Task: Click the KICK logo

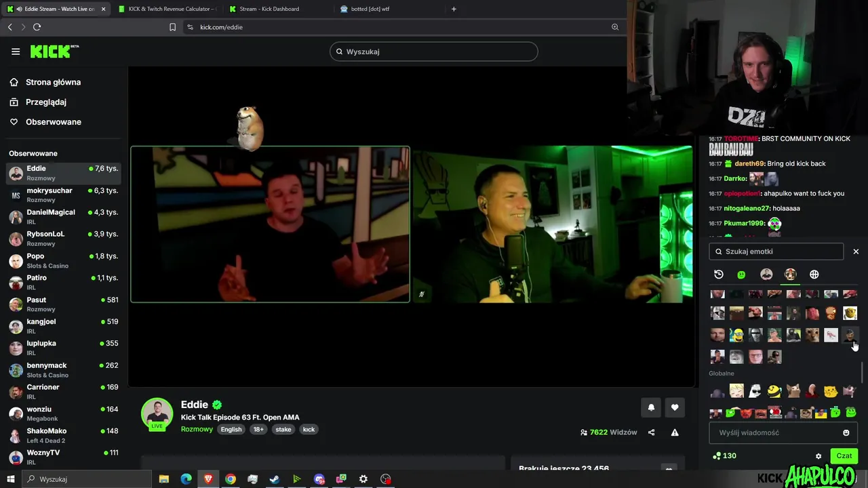Action: point(54,52)
